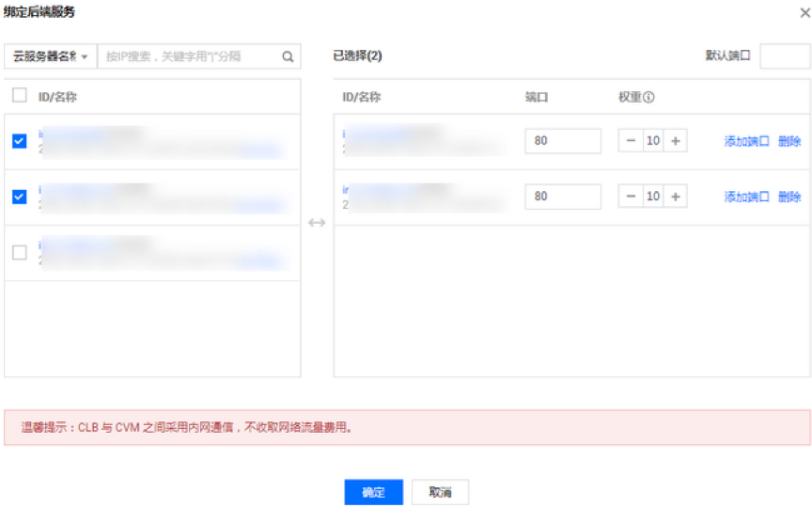This screenshot has height=507, width=812.
Task: Uncheck the first server checkbox
Action: tap(20, 141)
